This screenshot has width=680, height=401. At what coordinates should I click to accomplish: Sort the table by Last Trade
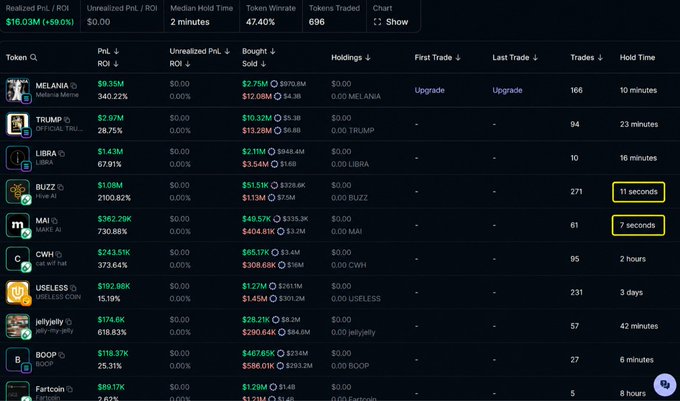(x=515, y=57)
